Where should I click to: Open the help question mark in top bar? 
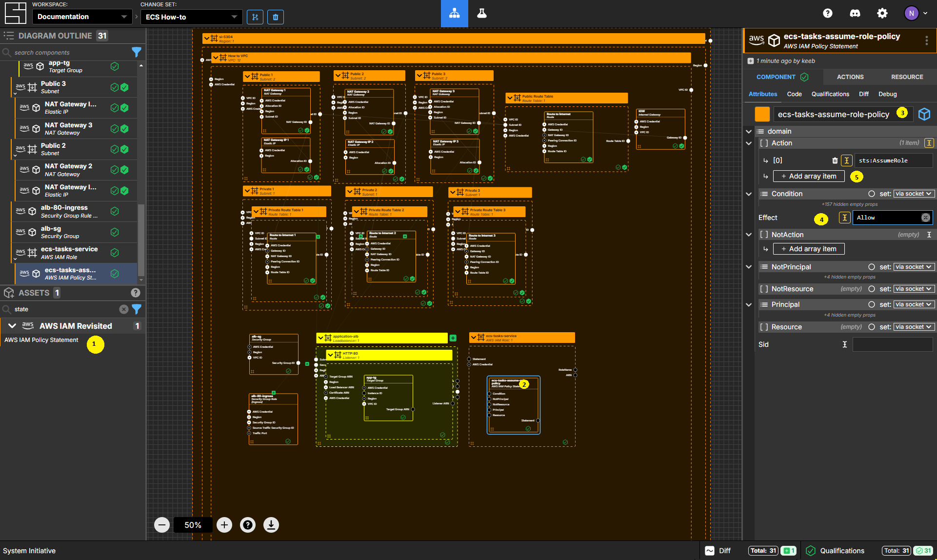[828, 14]
